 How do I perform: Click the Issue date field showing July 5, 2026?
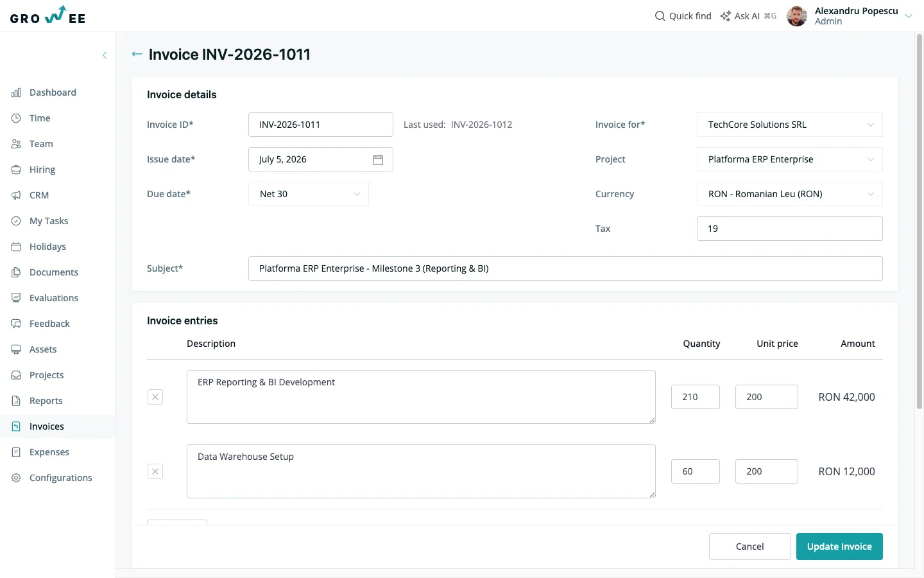(321, 159)
